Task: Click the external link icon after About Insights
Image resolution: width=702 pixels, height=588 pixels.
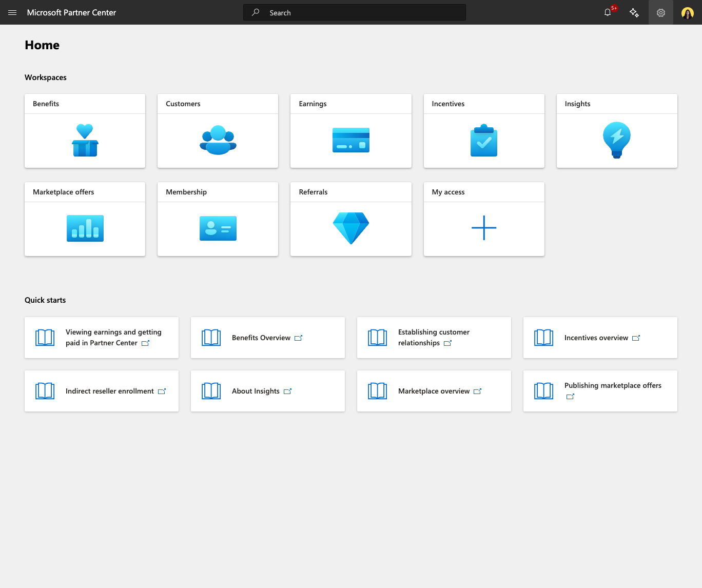Action: tap(288, 391)
